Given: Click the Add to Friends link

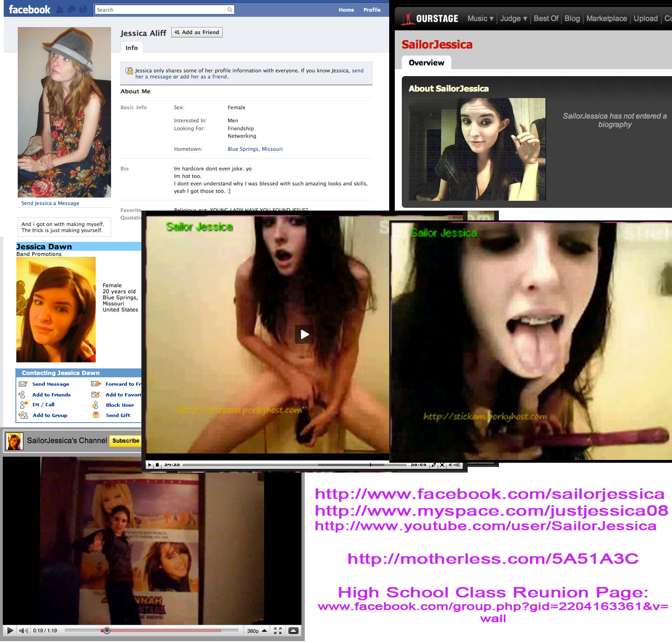Looking at the screenshot, I should (x=51, y=395).
